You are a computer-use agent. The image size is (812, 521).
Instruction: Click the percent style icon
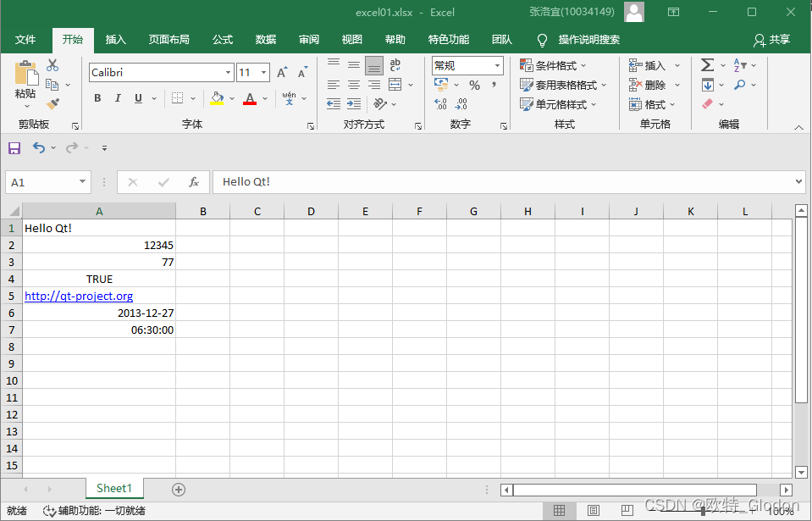coord(475,85)
